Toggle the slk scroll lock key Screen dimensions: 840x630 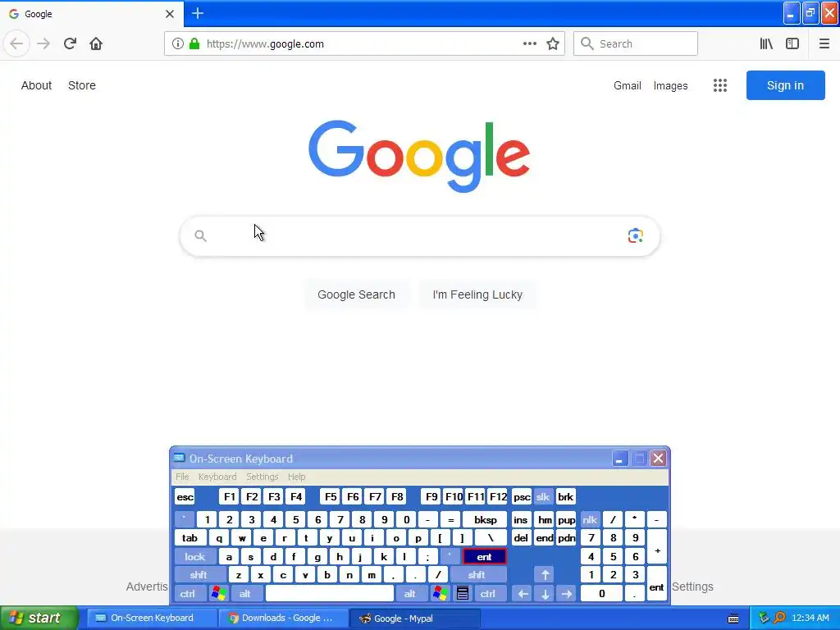[543, 496]
